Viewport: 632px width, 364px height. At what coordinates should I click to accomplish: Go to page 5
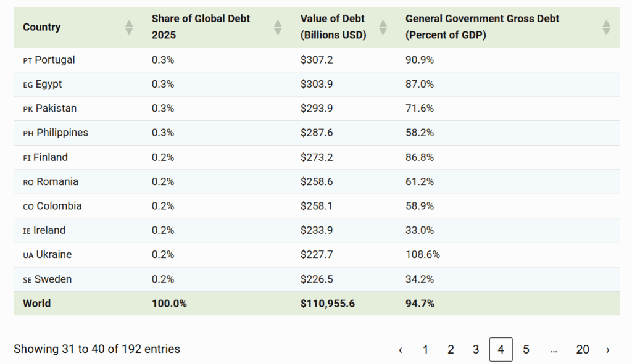526,350
